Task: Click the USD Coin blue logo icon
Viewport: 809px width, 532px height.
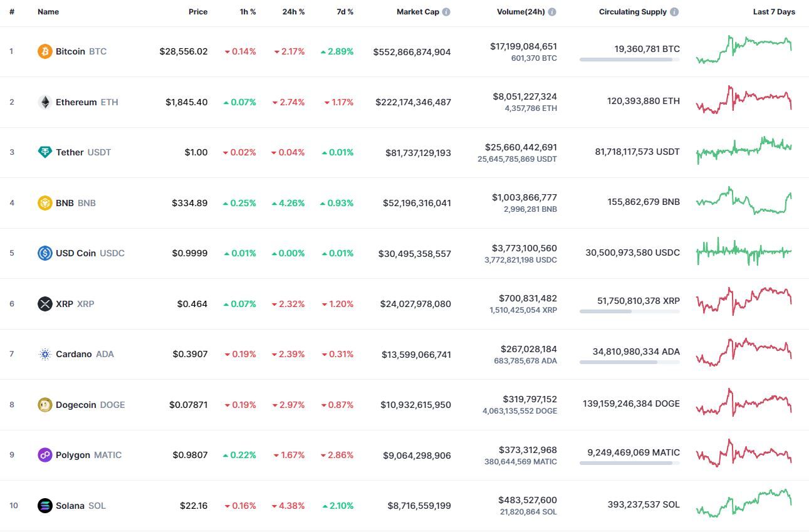Action: pos(44,253)
